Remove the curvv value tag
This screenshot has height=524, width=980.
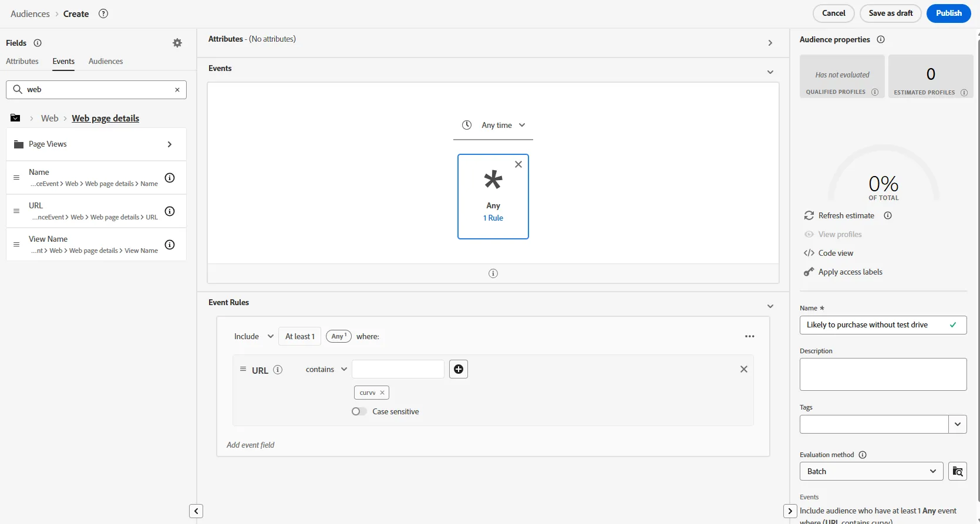coord(382,393)
